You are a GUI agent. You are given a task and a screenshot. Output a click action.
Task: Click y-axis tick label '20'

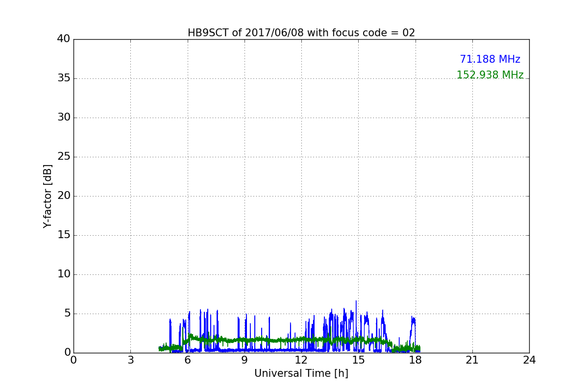pyautogui.click(x=64, y=196)
